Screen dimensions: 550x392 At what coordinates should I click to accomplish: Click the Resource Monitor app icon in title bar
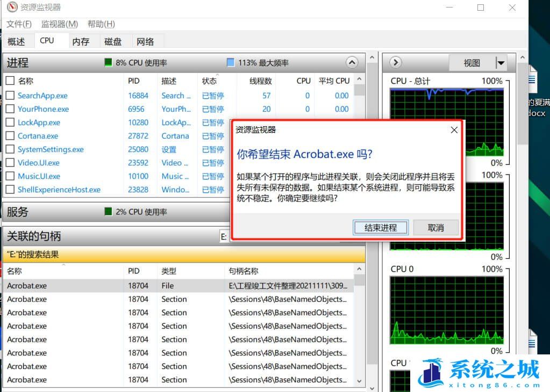click(12, 8)
